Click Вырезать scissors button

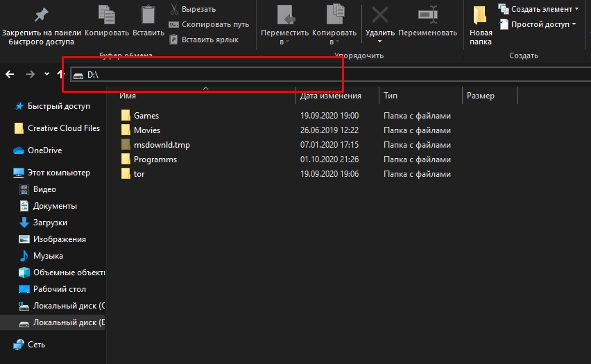(194, 9)
